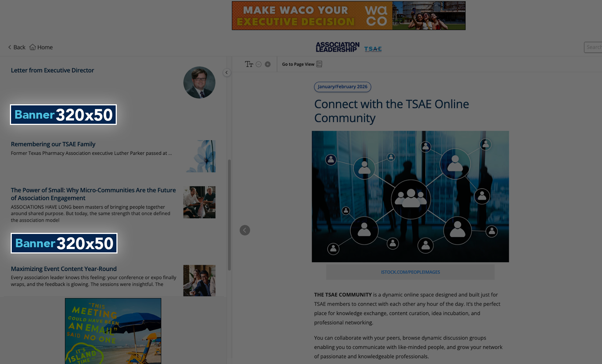Decrease font size with the minus icon
602x364 pixels.
tap(259, 64)
